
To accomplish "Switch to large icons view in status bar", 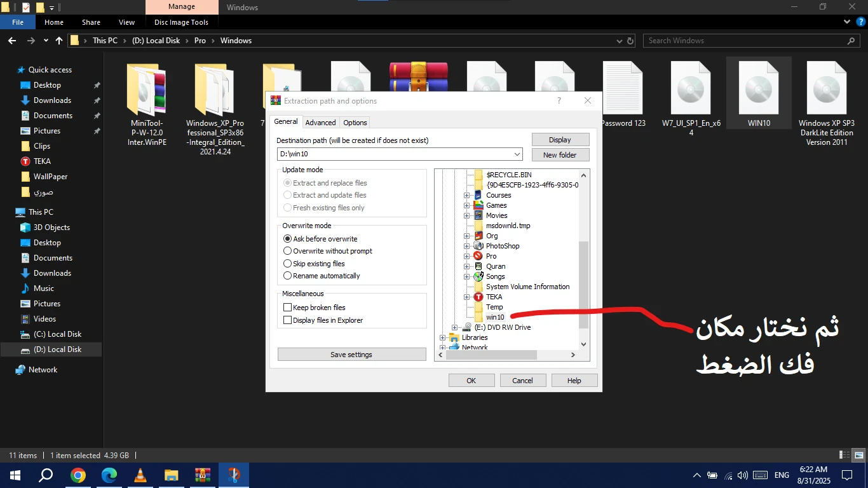I will click(x=858, y=456).
